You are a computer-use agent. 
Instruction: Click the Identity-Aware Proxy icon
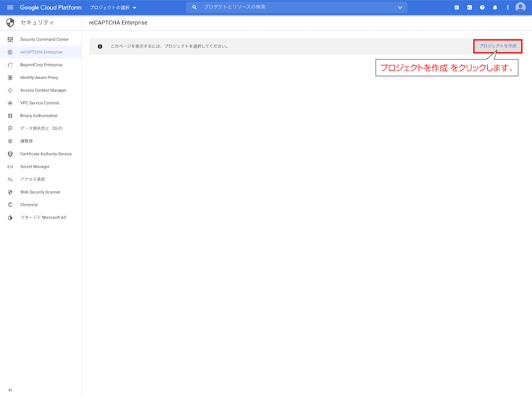click(10, 78)
